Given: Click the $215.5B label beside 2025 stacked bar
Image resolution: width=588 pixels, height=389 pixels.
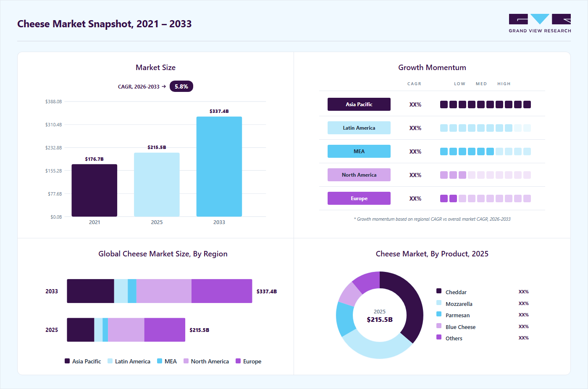Looking at the screenshot, I should (x=199, y=330).
